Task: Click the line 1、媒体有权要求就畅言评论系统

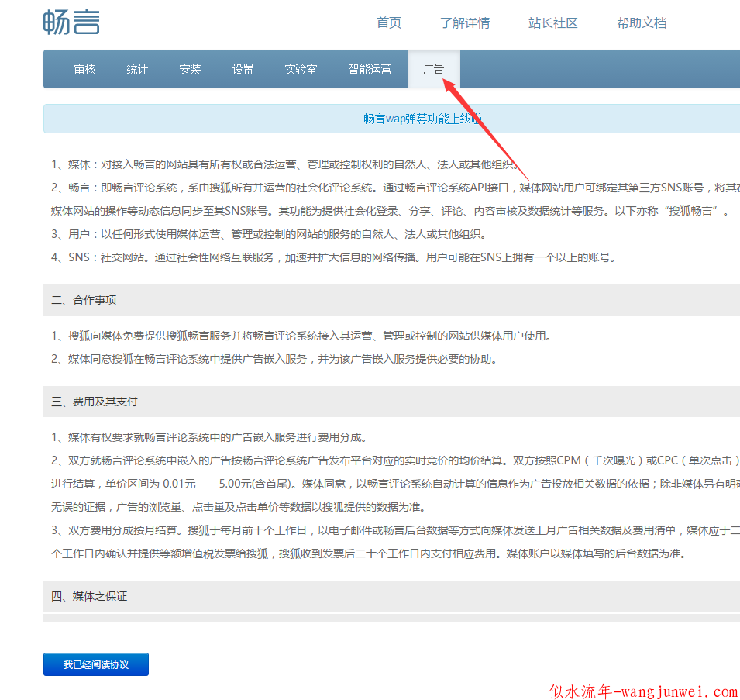Action: point(209,437)
